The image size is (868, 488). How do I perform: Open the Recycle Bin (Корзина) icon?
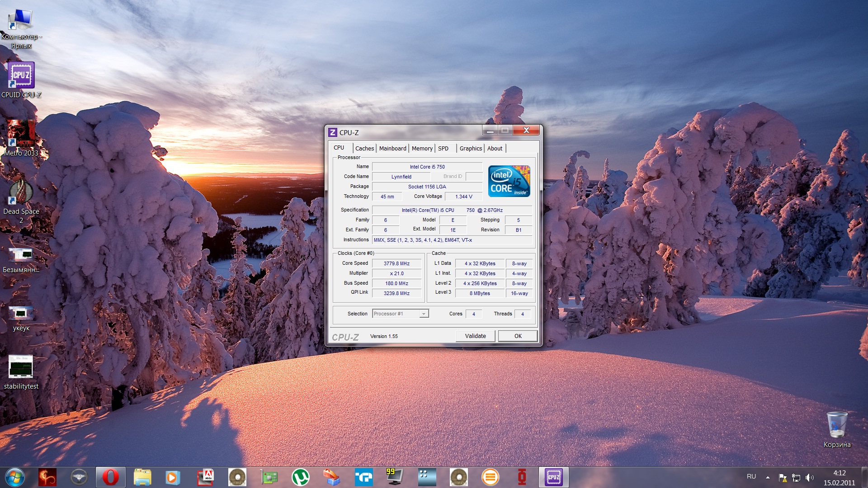pyautogui.click(x=837, y=429)
